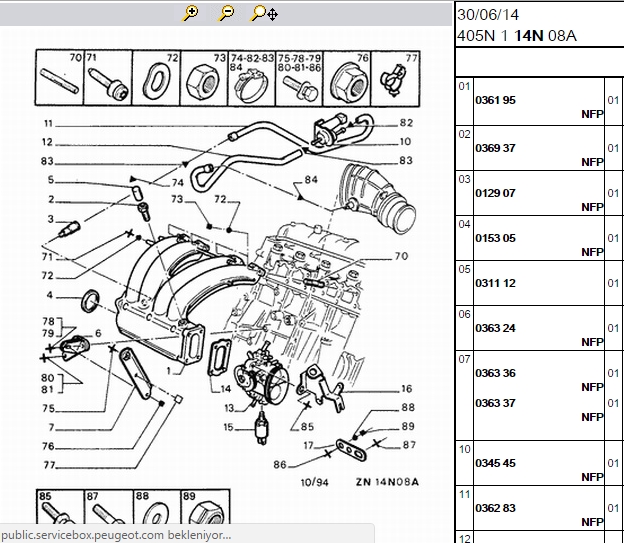Click the part 88 washer thumbnail
This screenshot has height=543, width=624.
pyautogui.click(x=157, y=507)
